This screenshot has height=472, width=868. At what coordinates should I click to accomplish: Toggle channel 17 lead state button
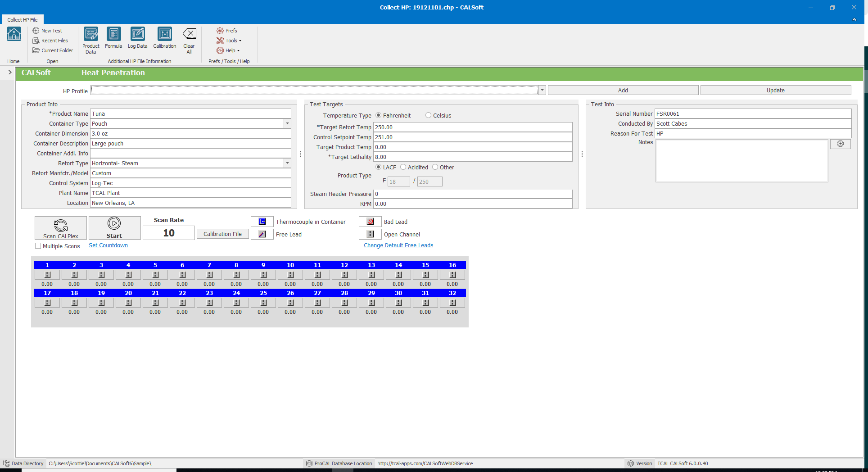tap(47, 303)
